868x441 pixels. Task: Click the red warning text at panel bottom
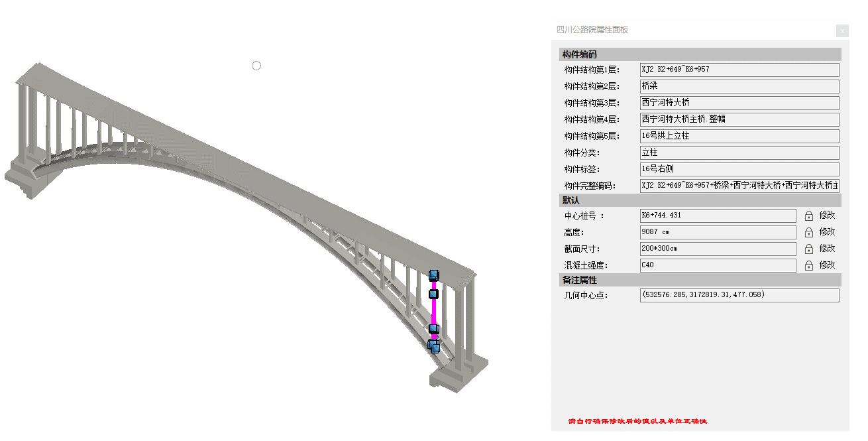[640, 420]
